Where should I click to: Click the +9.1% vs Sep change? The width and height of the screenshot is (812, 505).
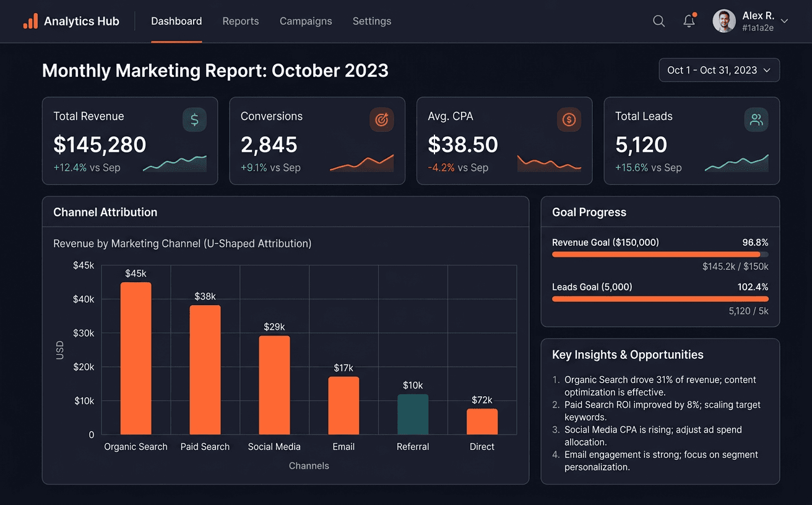coord(270,168)
